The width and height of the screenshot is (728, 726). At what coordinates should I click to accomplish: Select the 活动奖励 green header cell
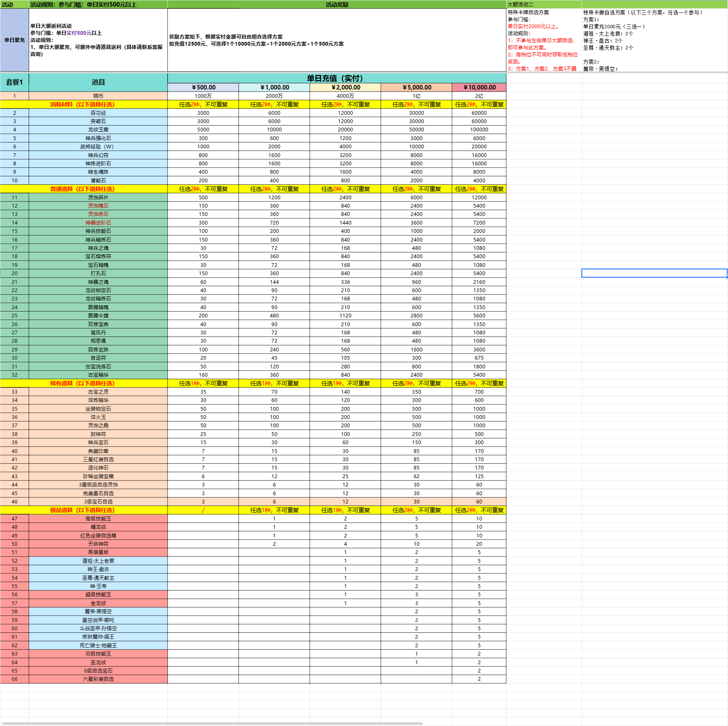pyautogui.click(x=336, y=5)
